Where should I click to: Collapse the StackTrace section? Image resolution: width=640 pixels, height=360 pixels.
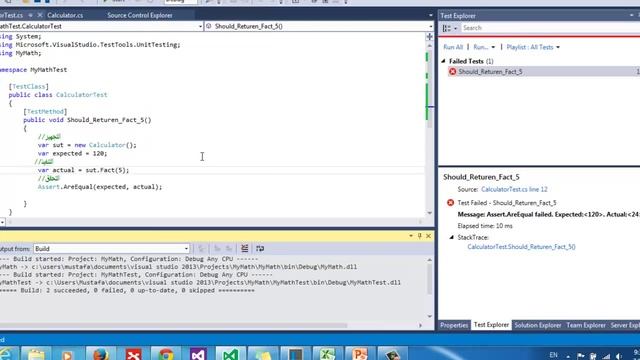pos(451,237)
